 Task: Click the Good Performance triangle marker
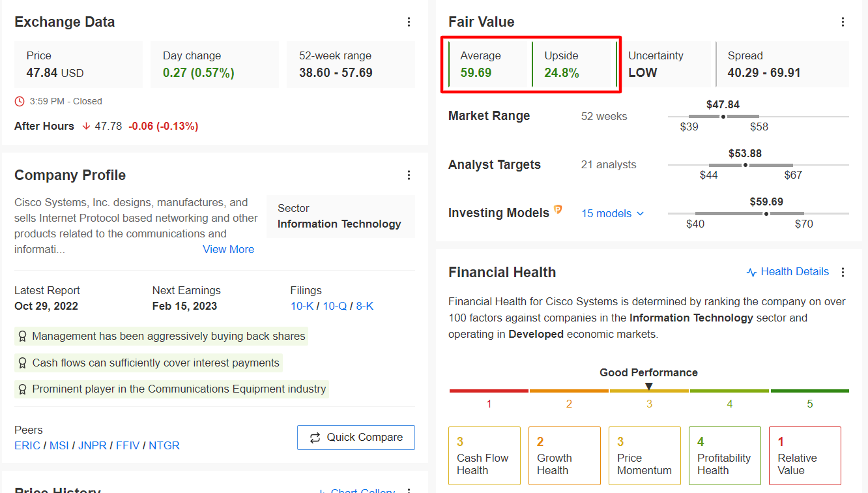(x=649, y=386)
